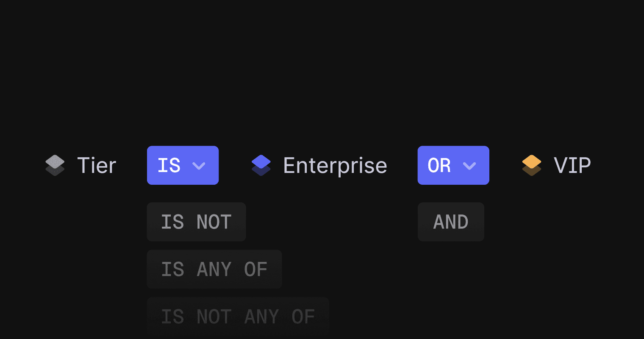Click the OR text in blue button
Screen dimensions: 644x339
(x=439, y=165)
